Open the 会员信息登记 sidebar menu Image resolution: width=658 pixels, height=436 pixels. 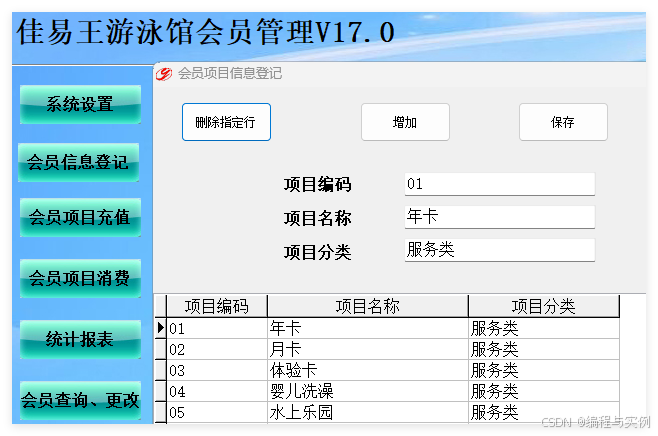78,162
